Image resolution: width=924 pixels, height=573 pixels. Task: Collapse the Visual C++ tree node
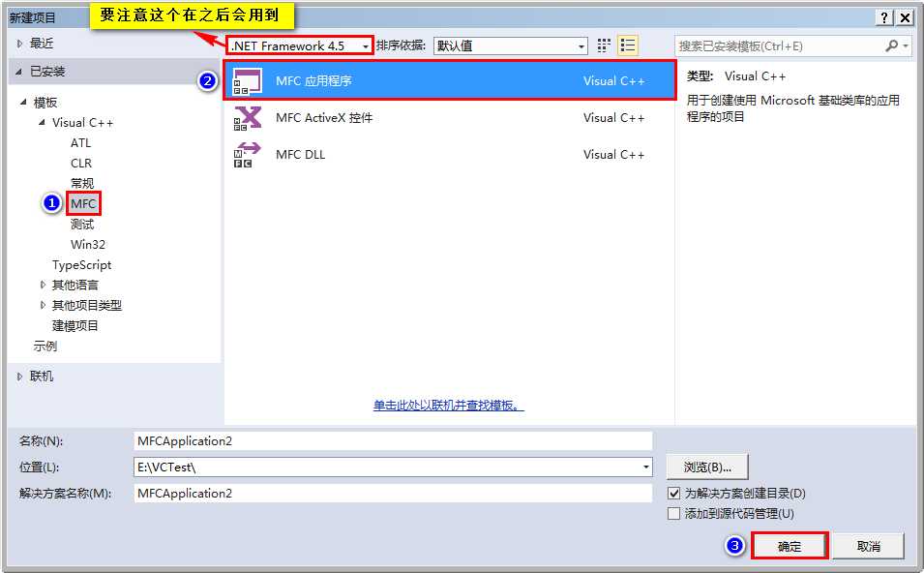[42, 123]
